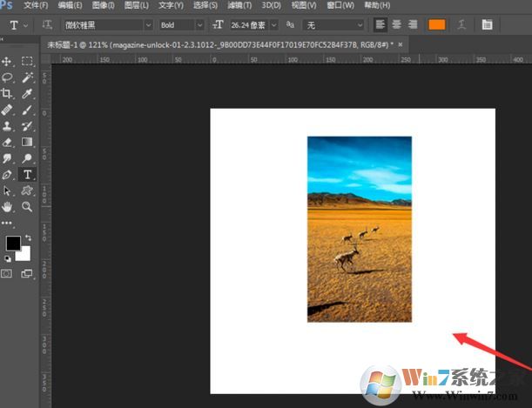Select the Eyedropper tool
532x408 pixels.
[x=27, y=94]
